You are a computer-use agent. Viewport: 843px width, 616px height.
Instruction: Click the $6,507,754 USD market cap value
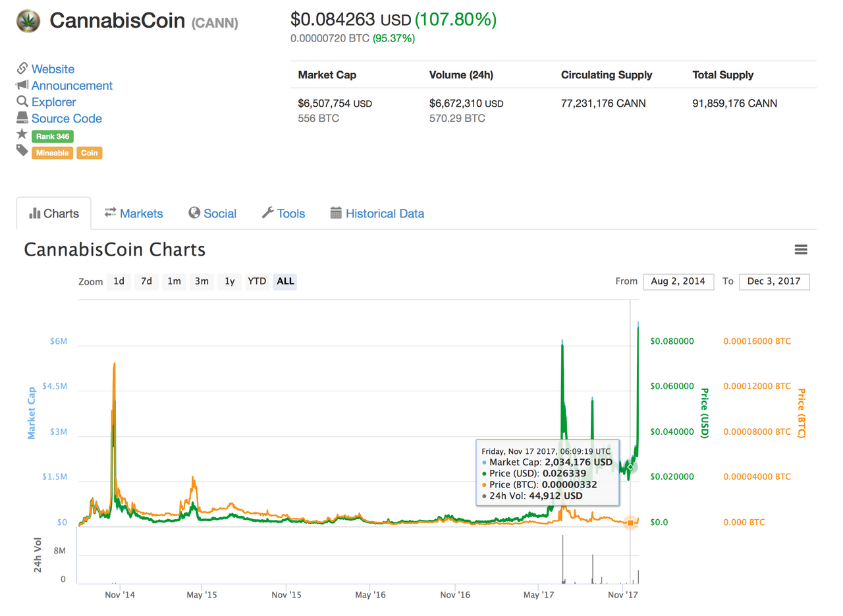point(335,103)
